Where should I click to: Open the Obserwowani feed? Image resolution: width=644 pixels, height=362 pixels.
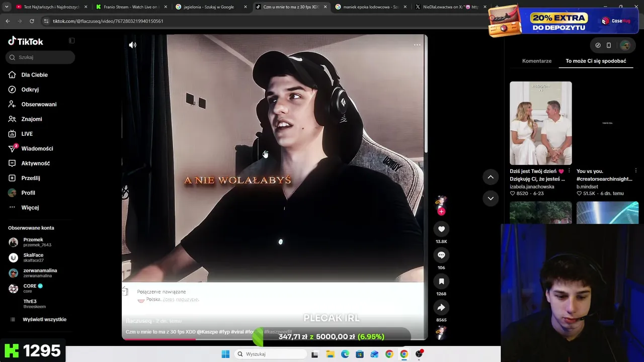click(x=39, y=104)
